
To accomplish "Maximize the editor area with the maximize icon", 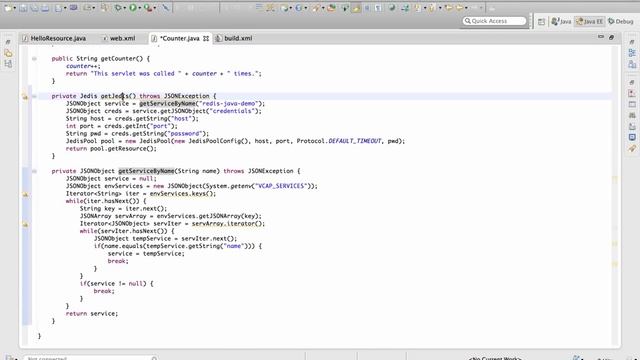I will (611, 37).
